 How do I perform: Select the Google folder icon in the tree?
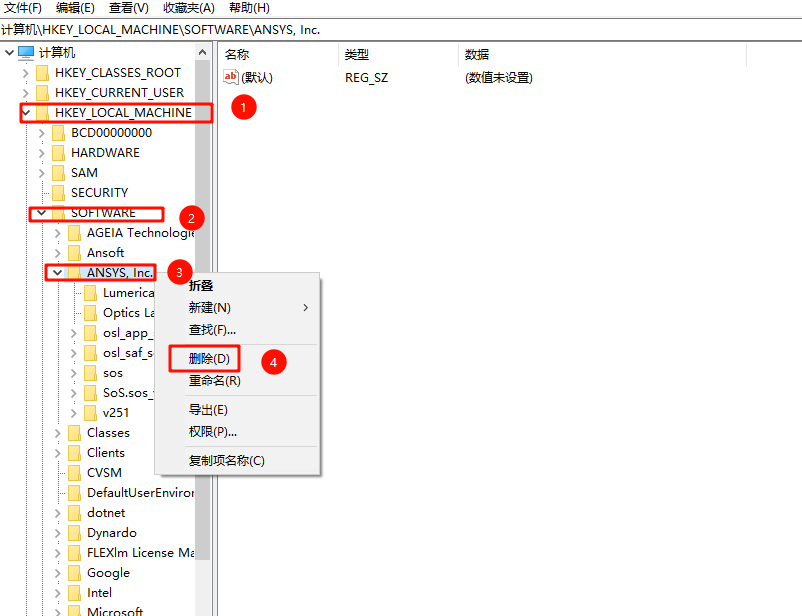coord(73,572)
